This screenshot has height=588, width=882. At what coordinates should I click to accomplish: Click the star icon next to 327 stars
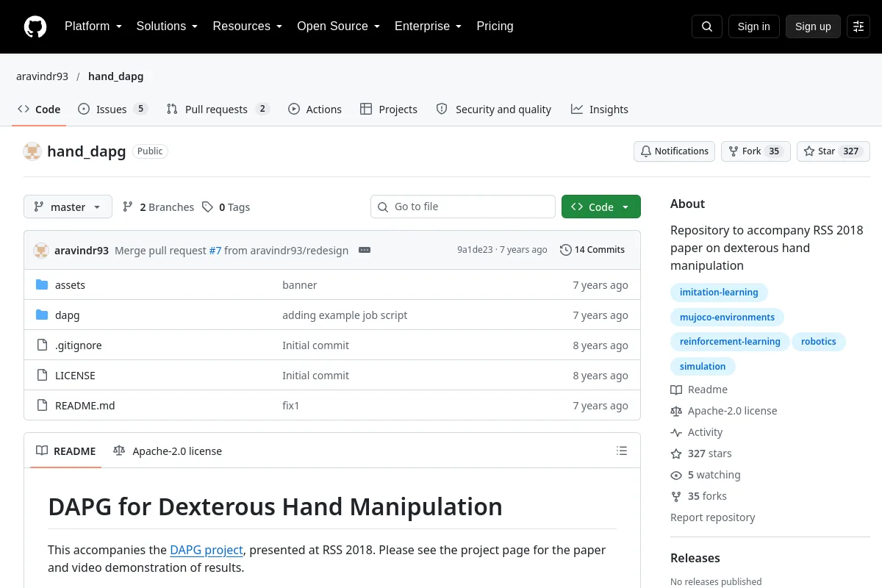click(676, 453)
